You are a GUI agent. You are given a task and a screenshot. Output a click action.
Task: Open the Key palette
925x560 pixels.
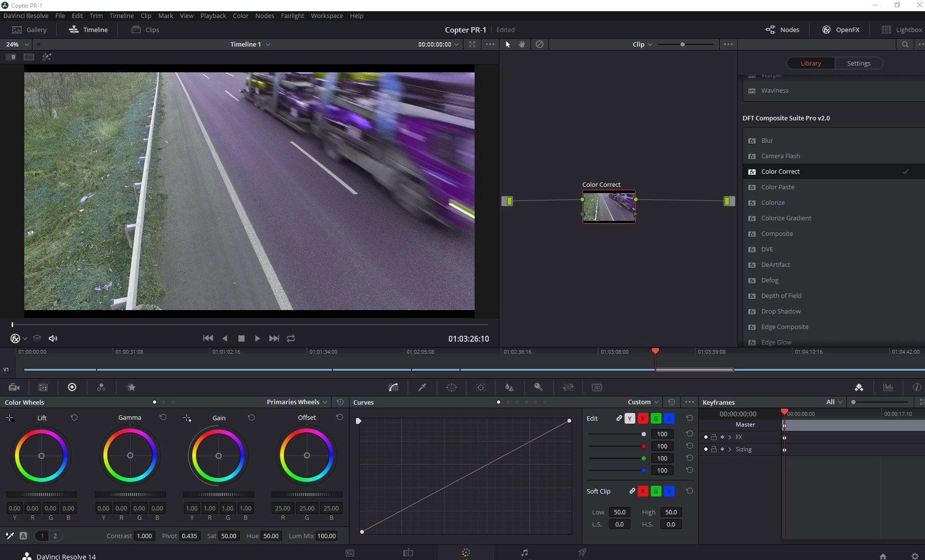[538, 387]
